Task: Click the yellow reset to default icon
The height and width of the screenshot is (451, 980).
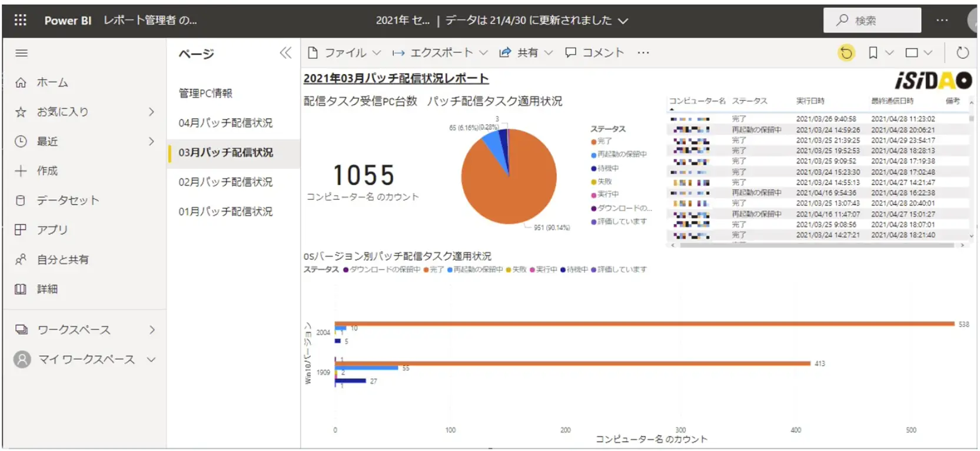Action: coord(846,53)
